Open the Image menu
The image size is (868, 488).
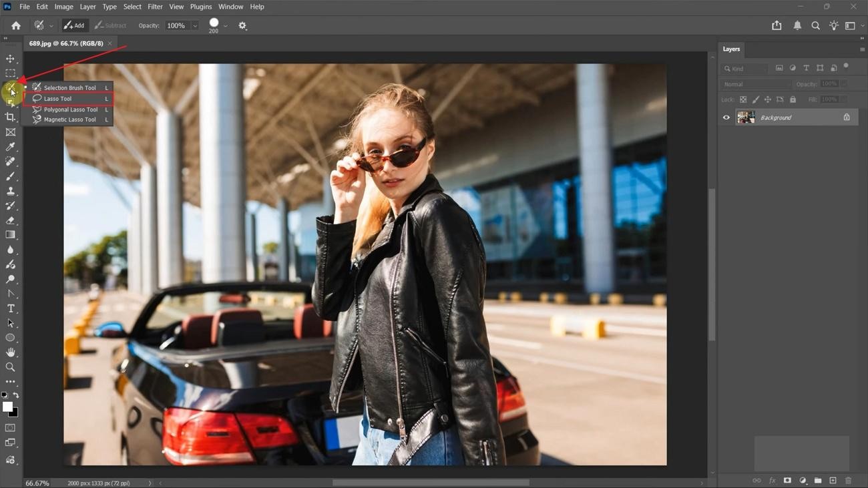(x=63, y=7)
